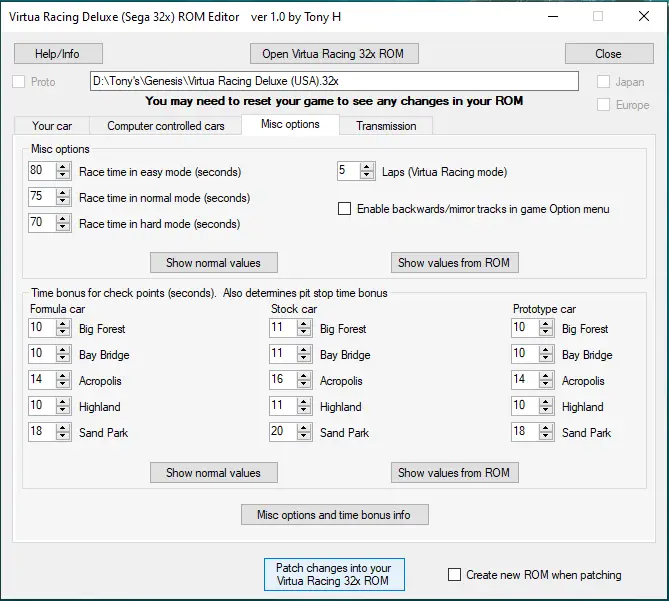Decrease Formula car Bay Bridge bonus
Screen dimensions: 669x601
63,358
